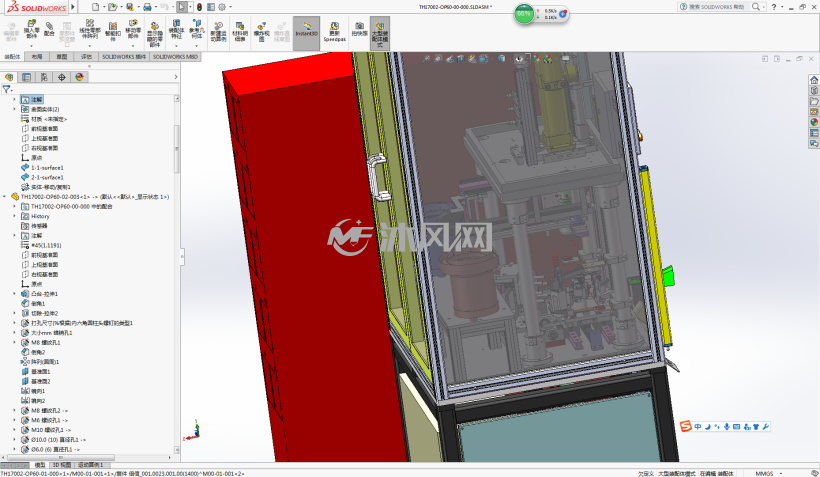Click the 材料明细表 (Bill of Materials) tool
820x477 pixels.
(240, 31)
